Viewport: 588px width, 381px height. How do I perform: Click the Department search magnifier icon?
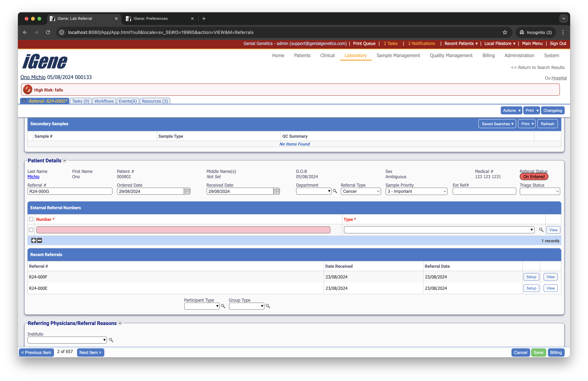coord(335,191)
